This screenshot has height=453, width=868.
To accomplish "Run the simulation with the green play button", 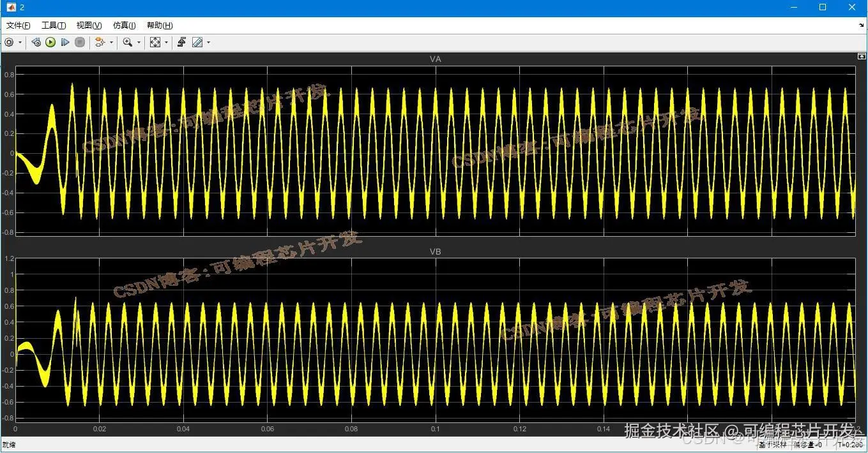I will pos(50,42).
